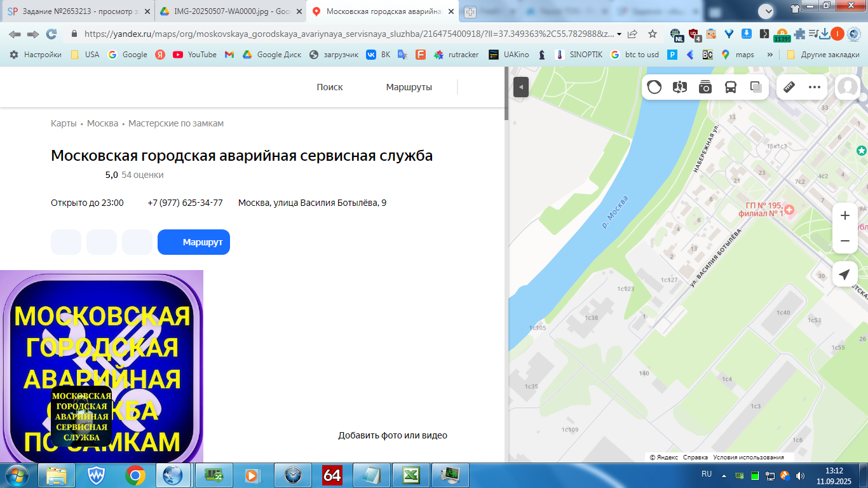Open the Google Диск bookmark
The height and width of the screenshot is (488, 868).
(272, 55)
